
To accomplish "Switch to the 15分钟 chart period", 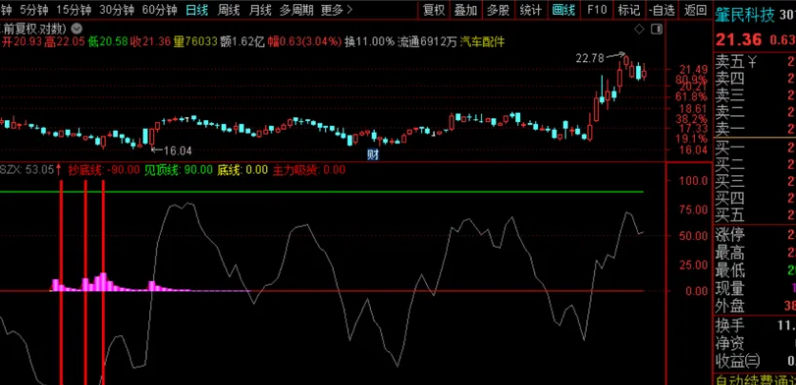I will click(74, 10).
